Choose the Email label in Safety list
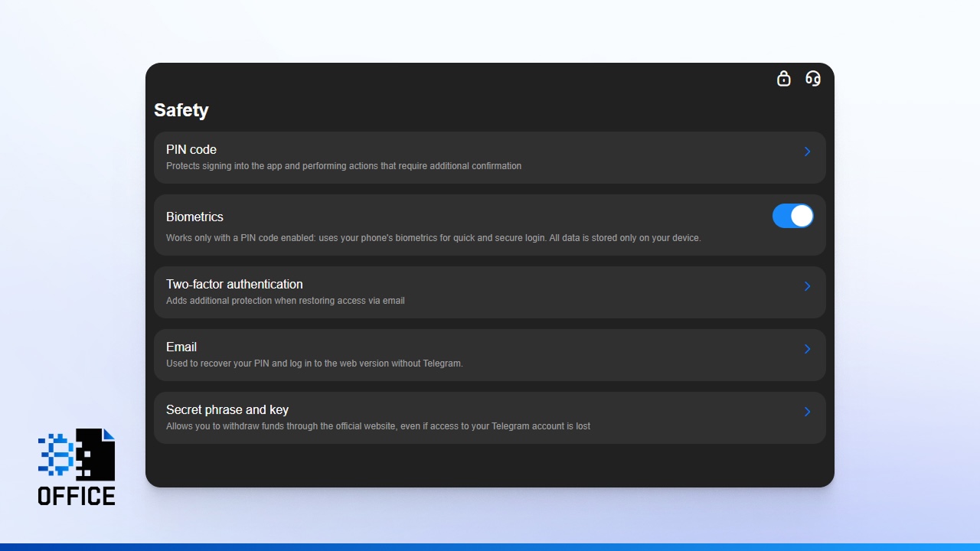 (x=181, y=347)
